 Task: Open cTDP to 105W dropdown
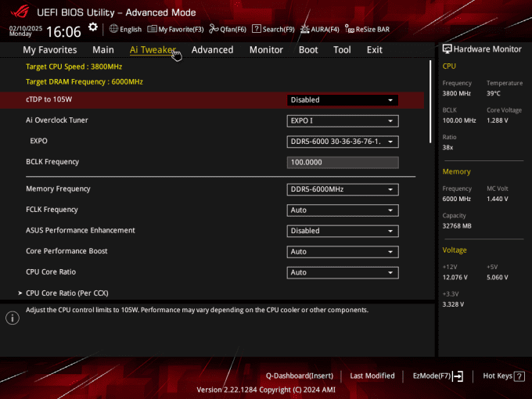pyautogui.click(x=343, y=100)
